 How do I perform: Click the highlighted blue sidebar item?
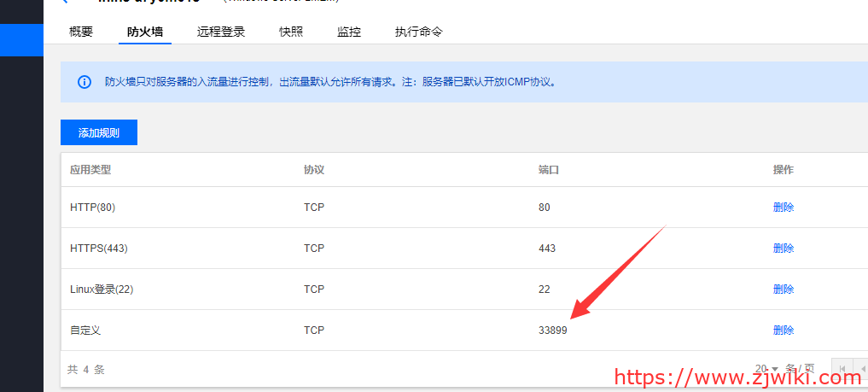(x=21, y=40)
